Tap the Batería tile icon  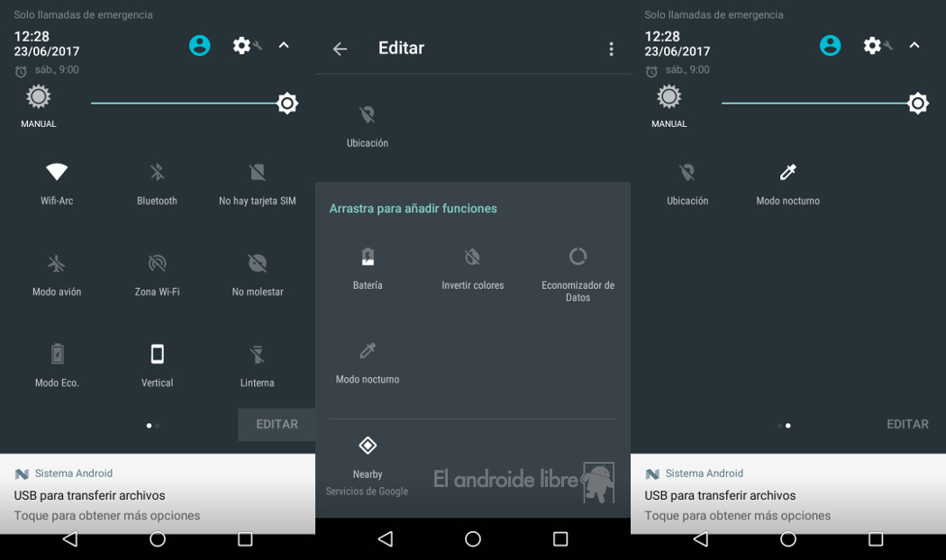[368, 257]
